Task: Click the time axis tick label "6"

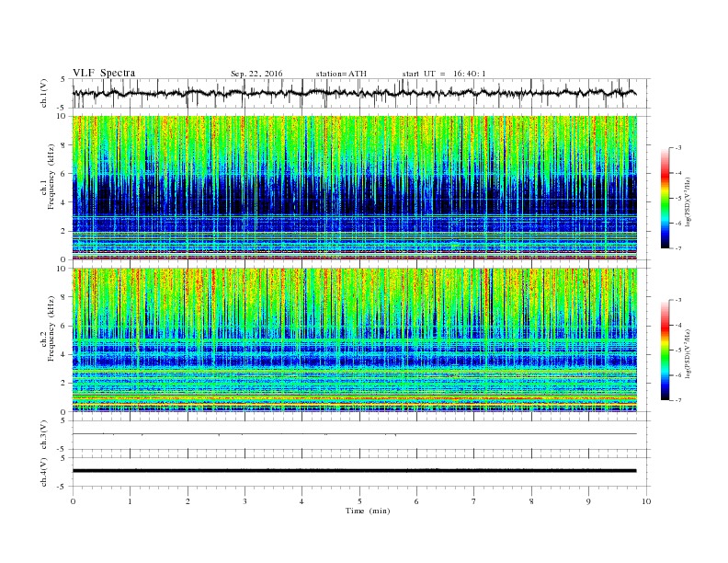Action: click(416, 501)
